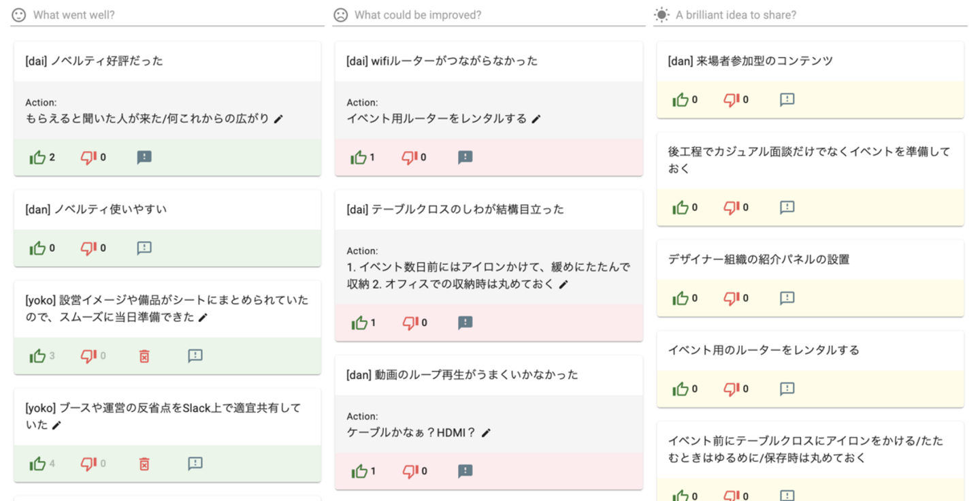The width and height of the screenshot is (980, 501).
Task: Like the "テーブルクロスのしわ" card
Action: (x=359, y=323)
